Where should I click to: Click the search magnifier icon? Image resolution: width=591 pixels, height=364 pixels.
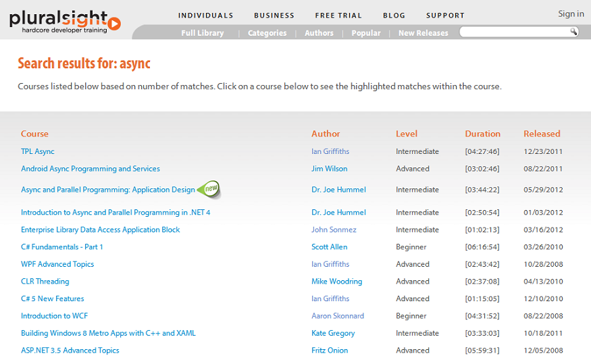click(x=573, y=32)
